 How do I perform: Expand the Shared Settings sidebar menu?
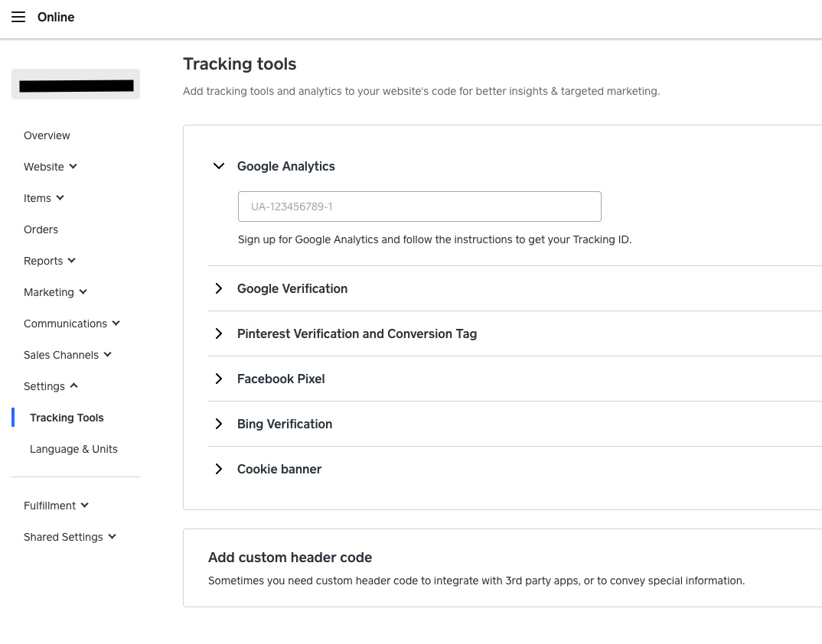pyautogui.click(x=70, y=537)
